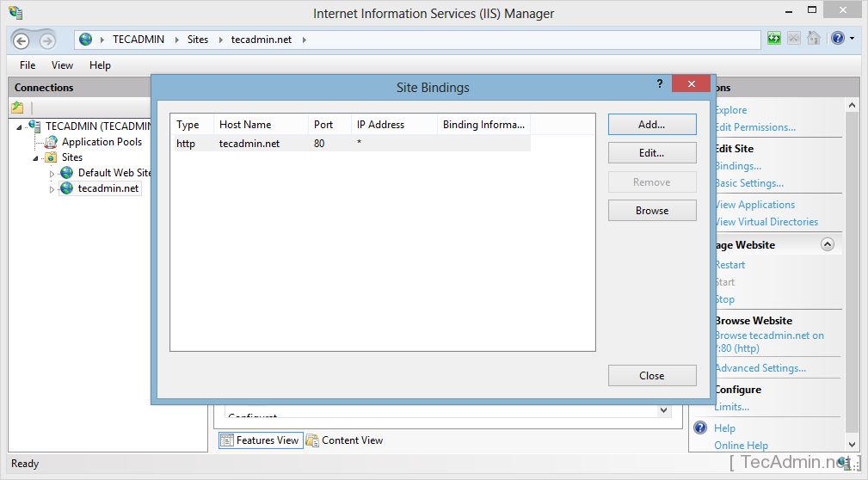
Task: Click the TECADMIN server icon in tree
Action: click(x=35, y=126)
